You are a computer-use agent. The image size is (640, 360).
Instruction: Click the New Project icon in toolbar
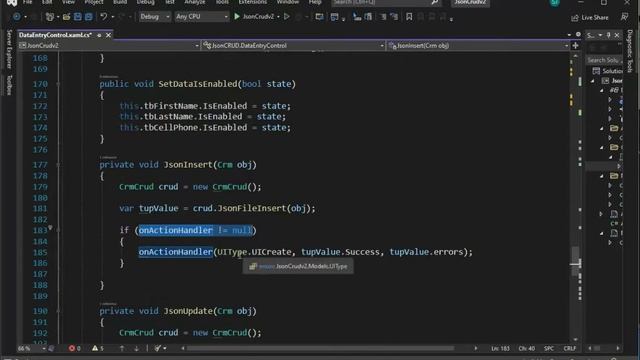[x=50, y=17]
